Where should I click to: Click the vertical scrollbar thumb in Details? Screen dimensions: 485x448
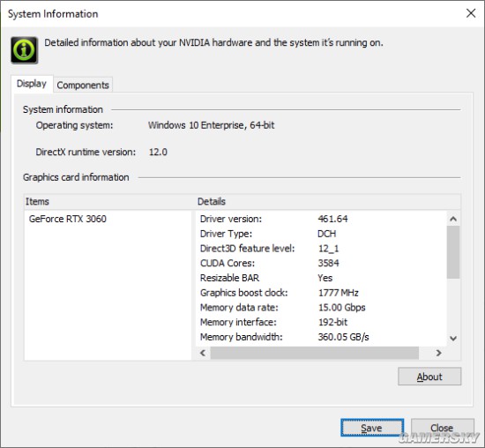453,252
